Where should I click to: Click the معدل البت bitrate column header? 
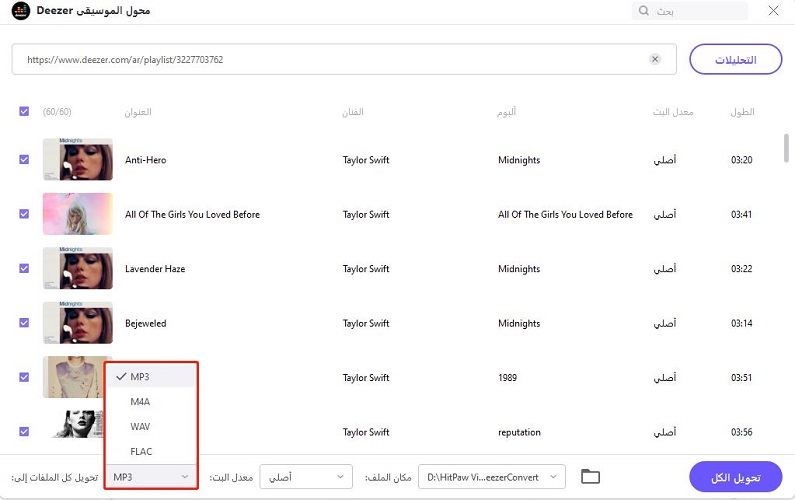tap(673, 112)
